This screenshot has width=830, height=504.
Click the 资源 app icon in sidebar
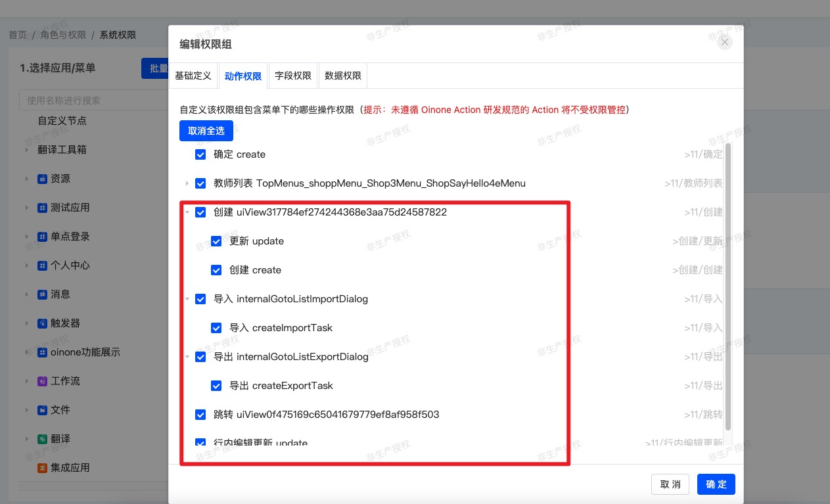tap(42, 179)
